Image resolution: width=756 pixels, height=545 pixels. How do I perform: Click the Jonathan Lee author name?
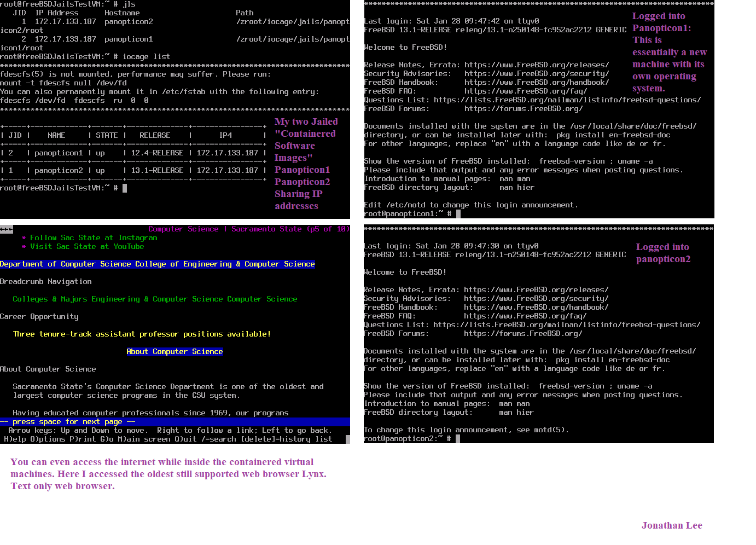[x=671, y=526]
